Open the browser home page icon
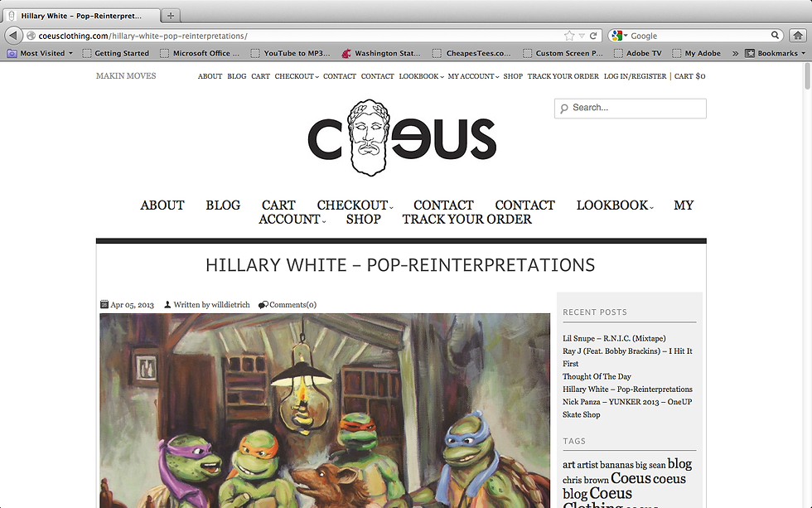Image resolution: width=812 pixels, height=508 pixels. (798, 35)
